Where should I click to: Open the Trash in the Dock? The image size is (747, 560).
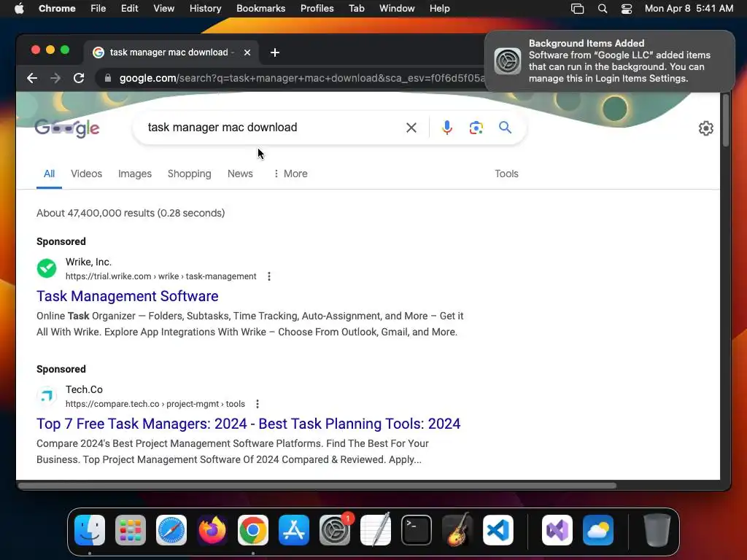657,530
